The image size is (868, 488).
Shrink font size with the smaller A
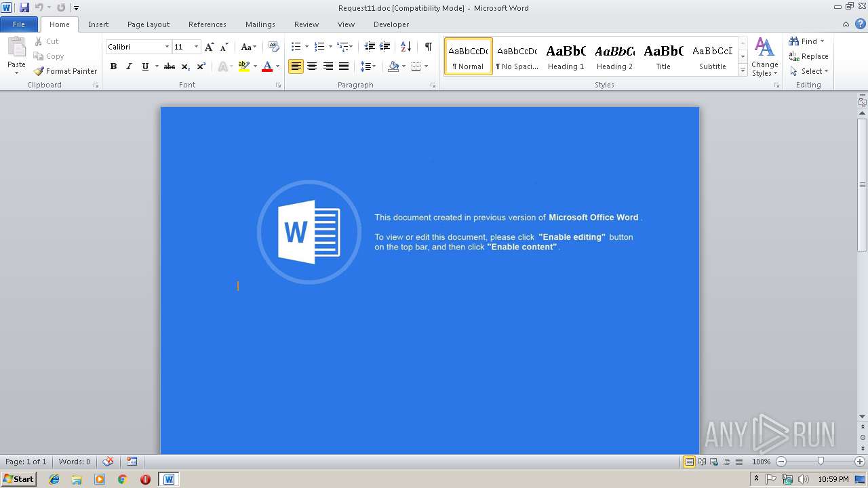[x=224, y=47]
